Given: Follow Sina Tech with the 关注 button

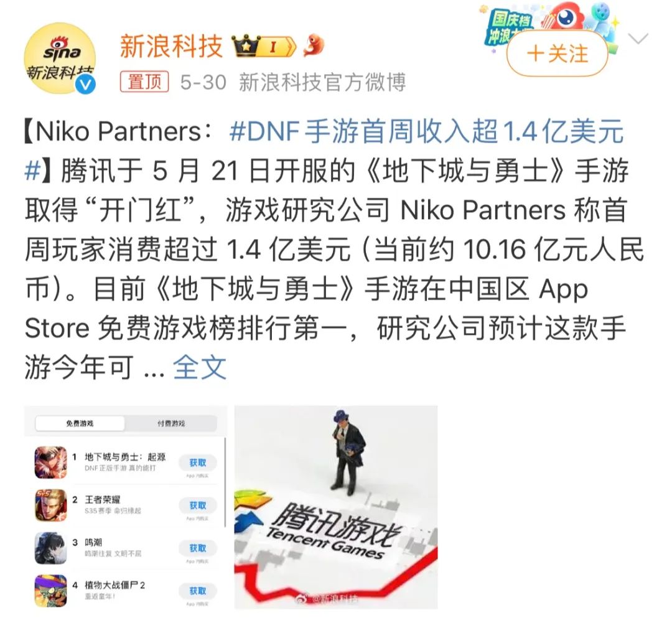Looking at the screenshot, I should click(x=557, y=54).
